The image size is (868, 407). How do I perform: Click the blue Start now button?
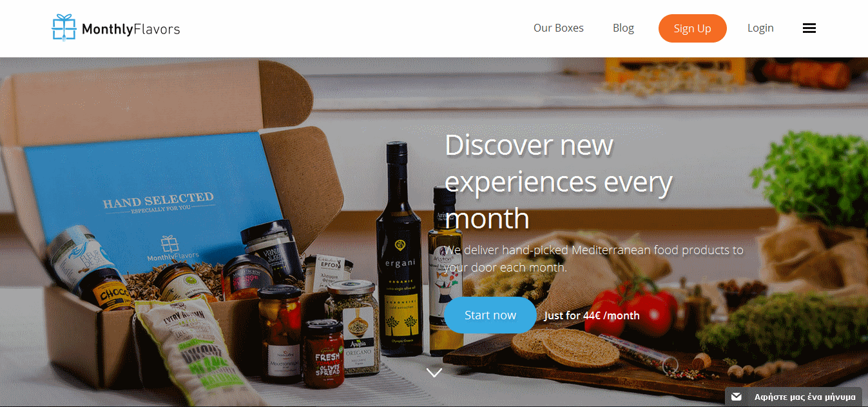pyautogui.click(x=490, y=315)
